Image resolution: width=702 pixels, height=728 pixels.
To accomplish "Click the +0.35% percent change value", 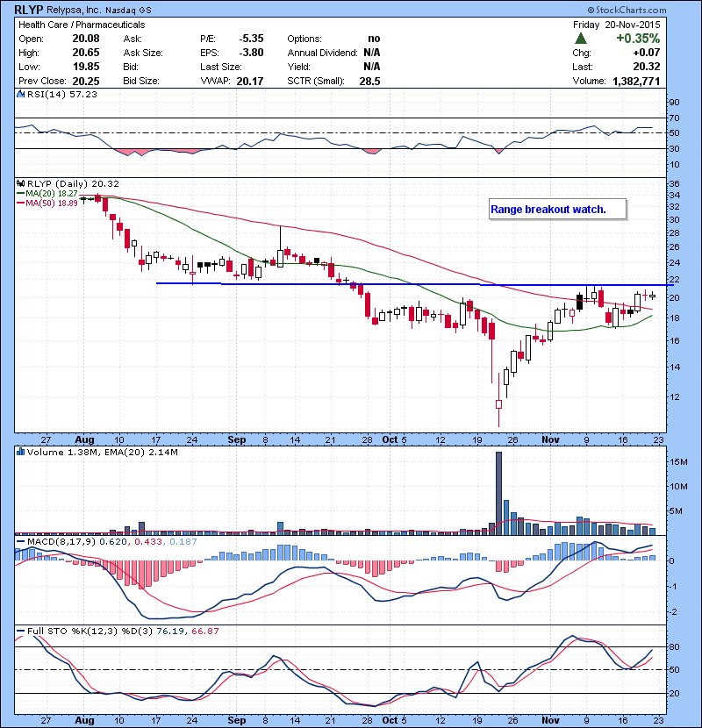I will click(638, 38).
